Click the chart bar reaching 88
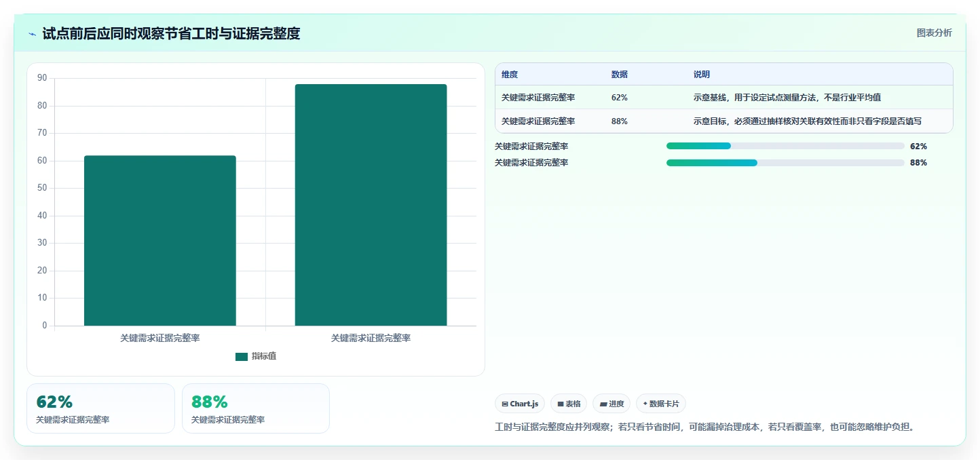The height and width of the screenshot is (460, 980). coord(371,205)
